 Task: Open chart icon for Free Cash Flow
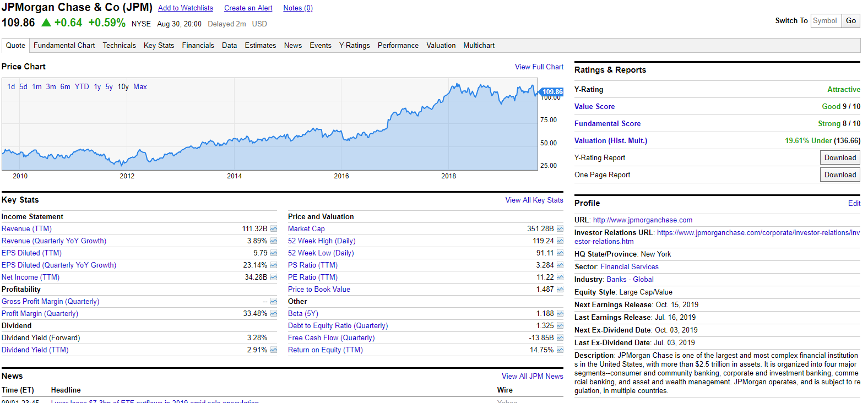point(560,338)
